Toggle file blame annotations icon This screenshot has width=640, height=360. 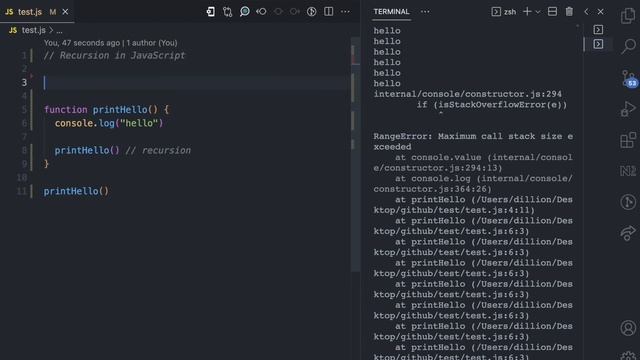coord(311,11)
